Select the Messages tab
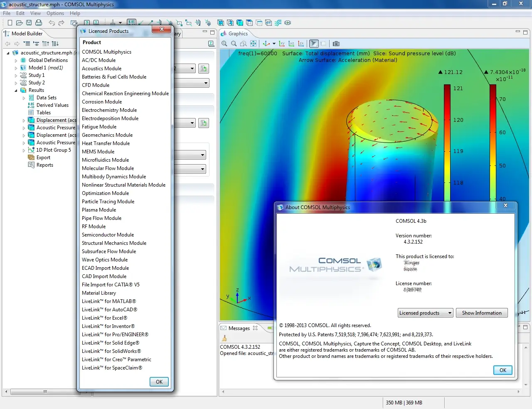This screenshot has height=409, width=532. (x=239, y=328)
